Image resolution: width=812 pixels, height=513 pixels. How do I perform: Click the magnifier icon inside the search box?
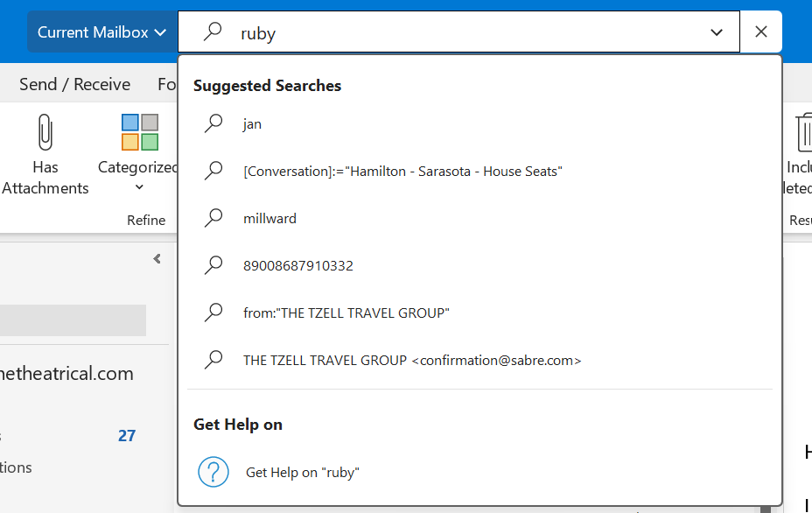[x=211, y=31]
